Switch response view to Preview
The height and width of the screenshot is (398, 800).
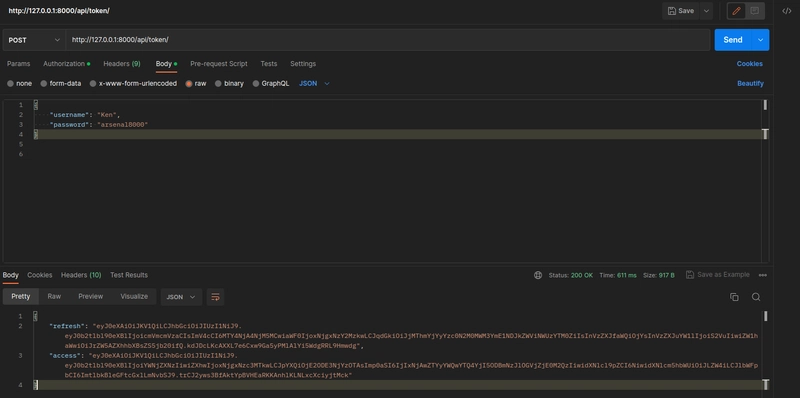[x=91, y=296]
